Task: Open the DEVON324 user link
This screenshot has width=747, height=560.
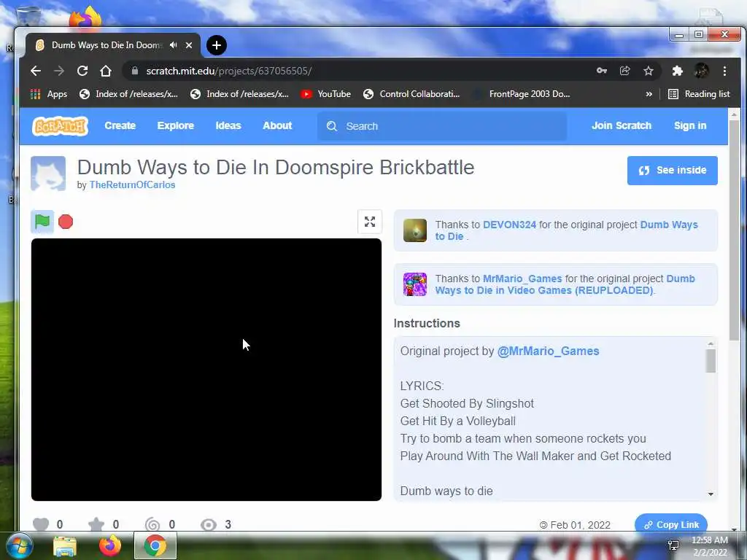Action: coord(509,225)
